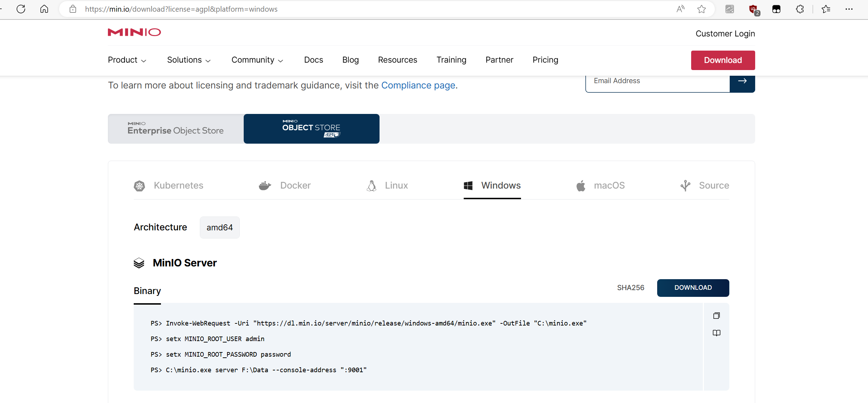The width and height of the screenshot is (868, 403).
Task: Add page to favorites star icon
Action: tap(701, 9)
